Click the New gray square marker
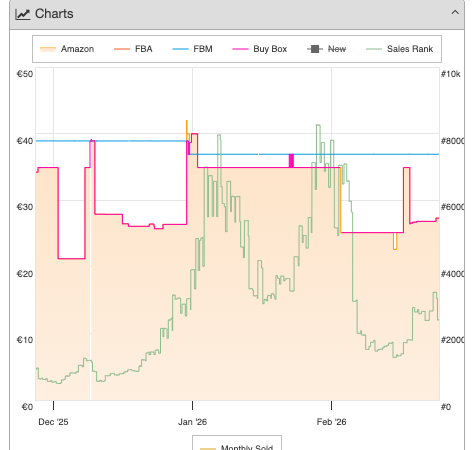 pyautogui.click(x=315, y=49)
